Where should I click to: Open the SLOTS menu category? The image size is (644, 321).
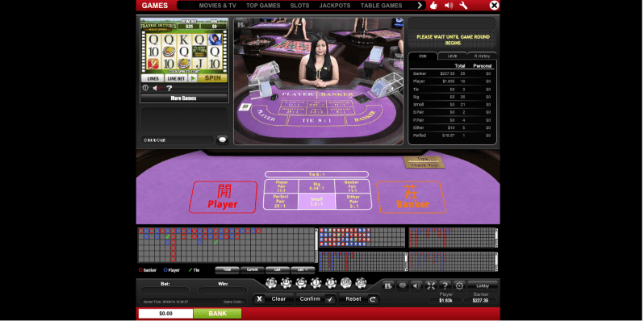300,6
